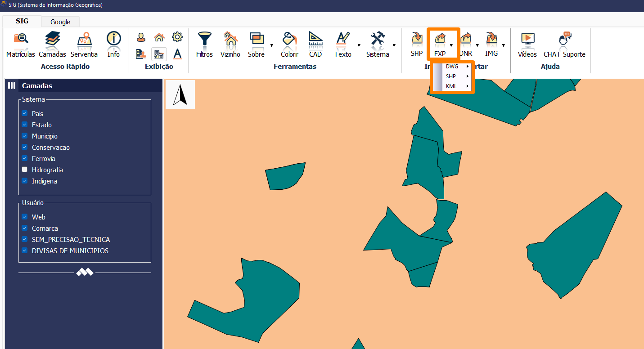This screenshot has width=644, height=349.
Task: Hide the Ferrovia layer
Action: pos(25,158)
